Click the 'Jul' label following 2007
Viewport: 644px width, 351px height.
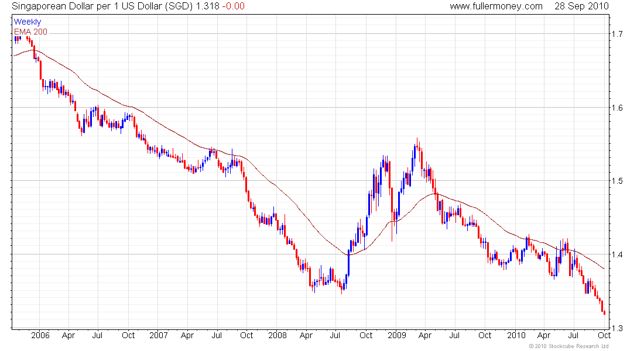coord(217,335)
